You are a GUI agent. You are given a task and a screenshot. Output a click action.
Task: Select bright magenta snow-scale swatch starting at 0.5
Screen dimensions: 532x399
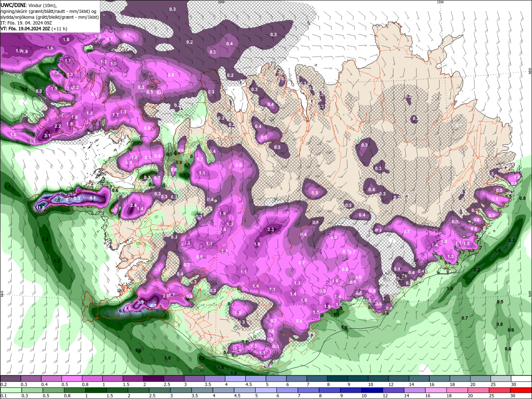[71, 379]
